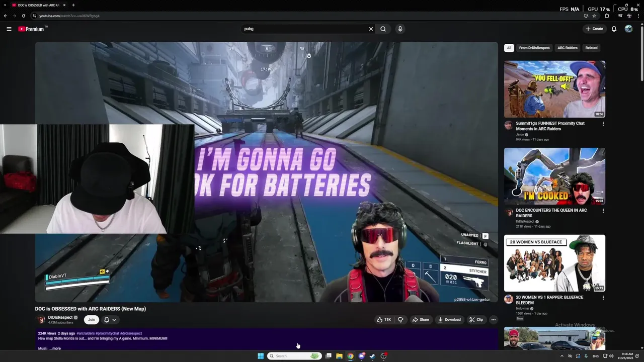Open the YouTube guide hamburger menu

pyautogui.click(x=9, y=29)
